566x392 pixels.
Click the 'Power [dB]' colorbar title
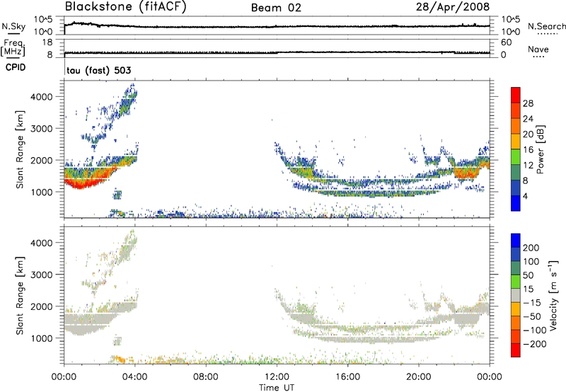pyautogui.click(x=540, y=149)
